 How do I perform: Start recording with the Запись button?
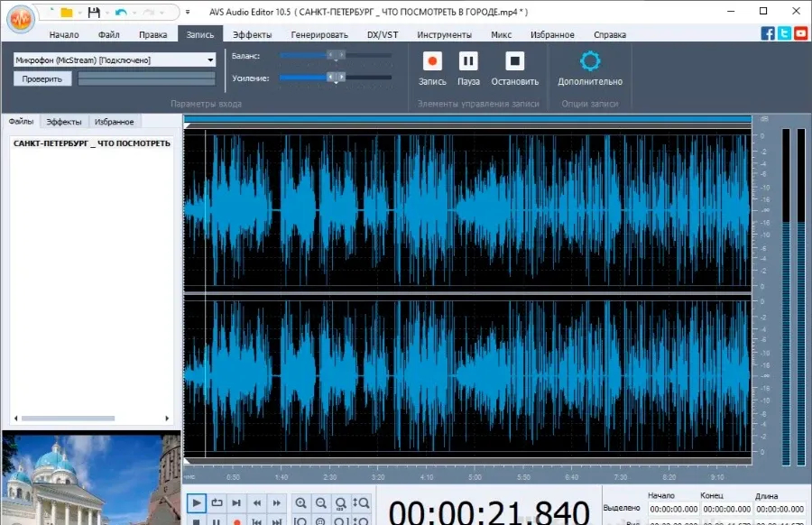[x=432, y=69]
